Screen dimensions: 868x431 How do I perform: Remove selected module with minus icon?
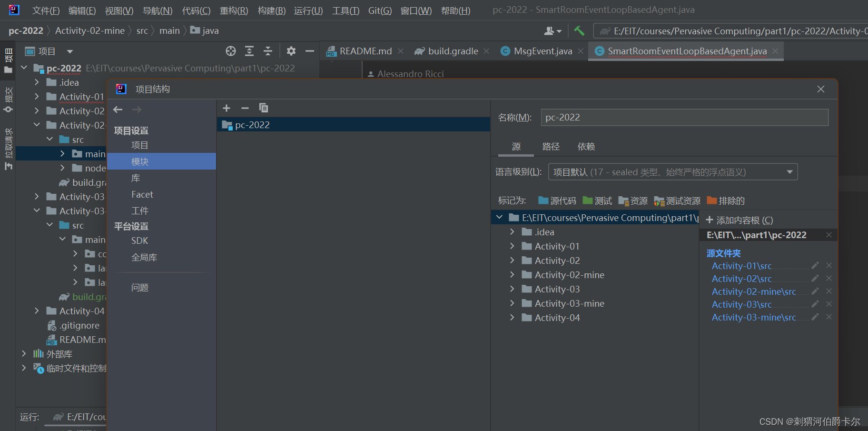[245, 108]
